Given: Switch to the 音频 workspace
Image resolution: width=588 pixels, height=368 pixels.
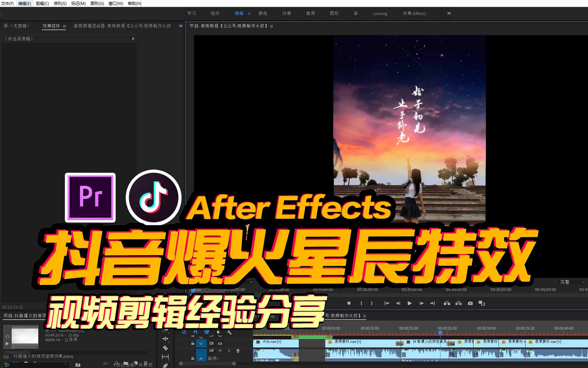Looking at the screenshot, I should (x=311, y=13).
